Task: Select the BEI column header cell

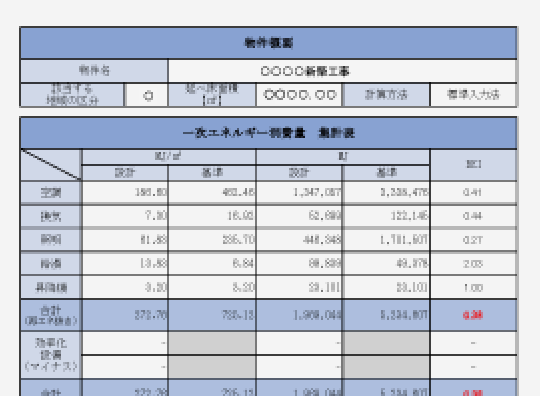Action: (474, 165)
